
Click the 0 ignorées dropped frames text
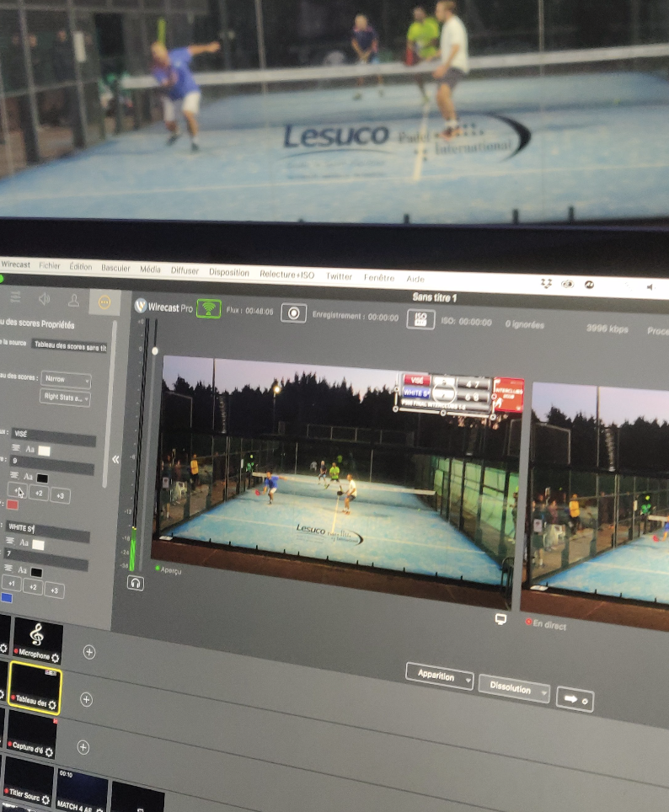pyautogui.click(x=524, y=324)
